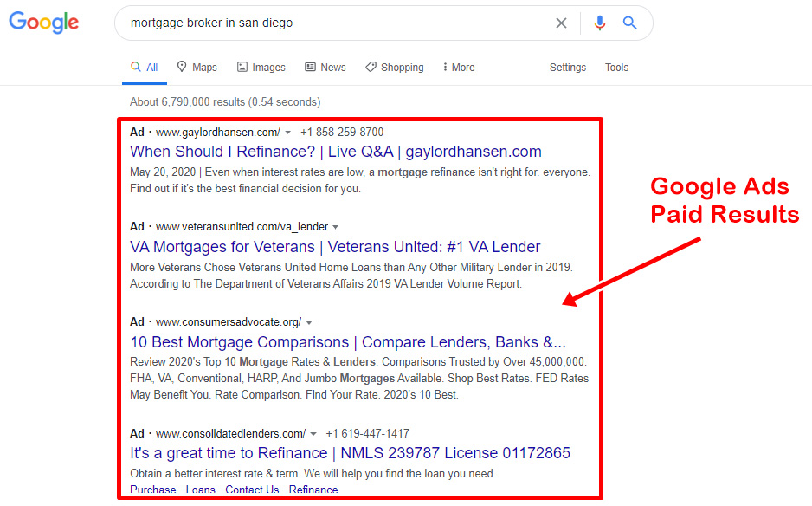Go to the News tab label

tap(333, 68)
